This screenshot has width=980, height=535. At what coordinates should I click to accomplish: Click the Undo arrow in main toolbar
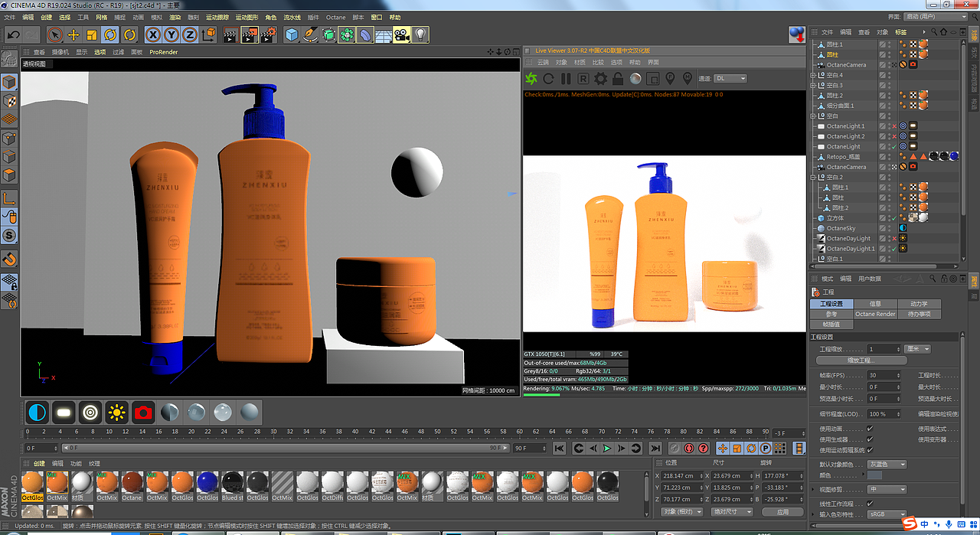(x=13, y=34)
